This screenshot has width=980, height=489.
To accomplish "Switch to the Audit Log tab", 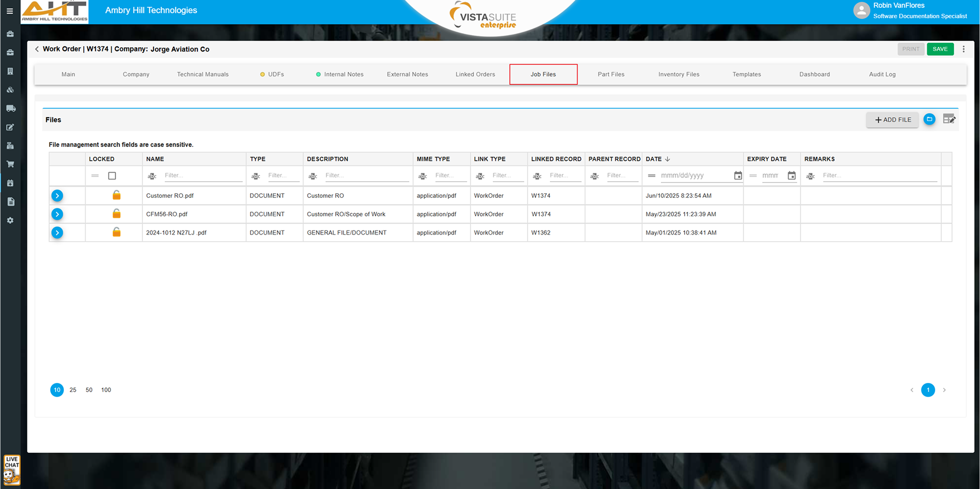I will (x=882, y=74).
